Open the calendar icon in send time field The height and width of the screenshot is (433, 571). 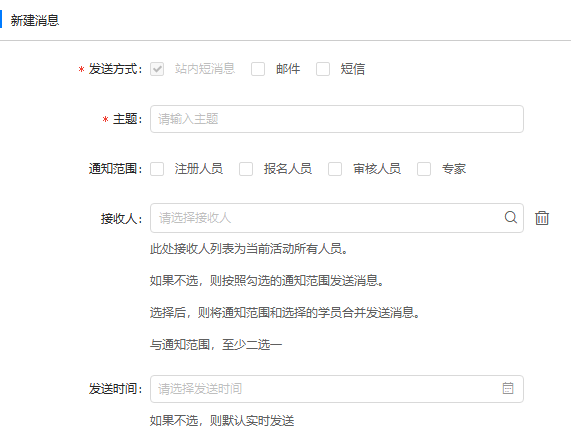[x=508, y=388]
